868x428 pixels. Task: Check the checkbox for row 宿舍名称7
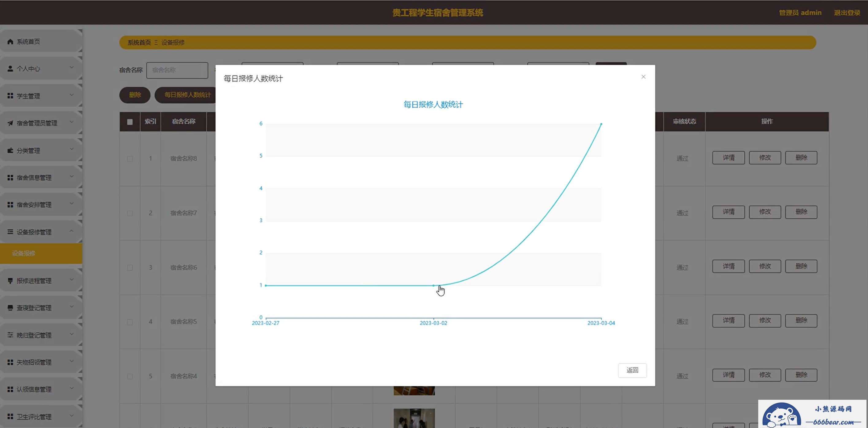coord(130,213)
